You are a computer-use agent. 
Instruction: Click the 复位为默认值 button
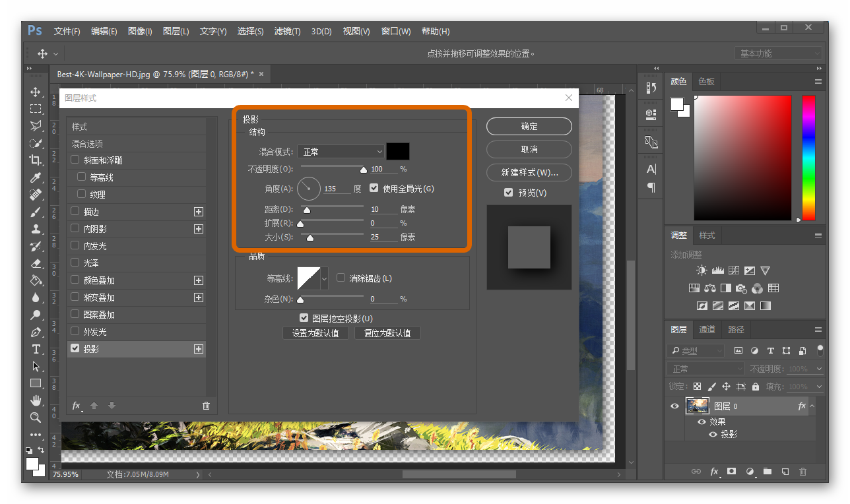click(387, 333)
